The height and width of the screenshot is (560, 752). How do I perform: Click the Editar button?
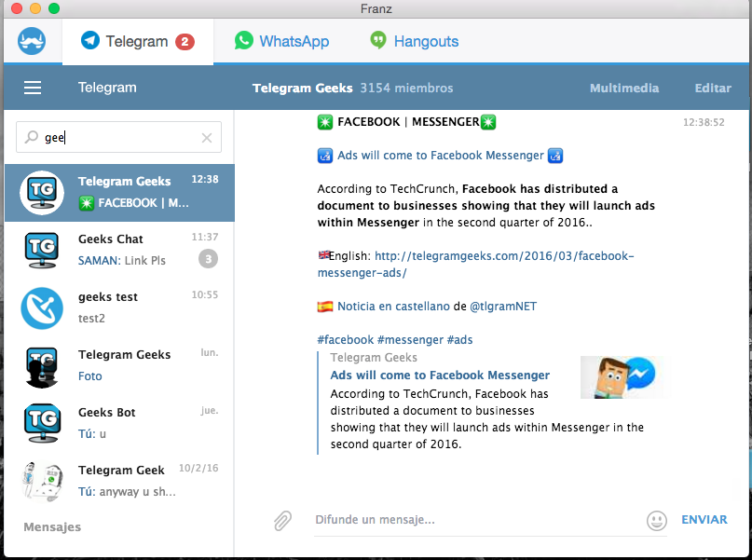pos(713,89)
